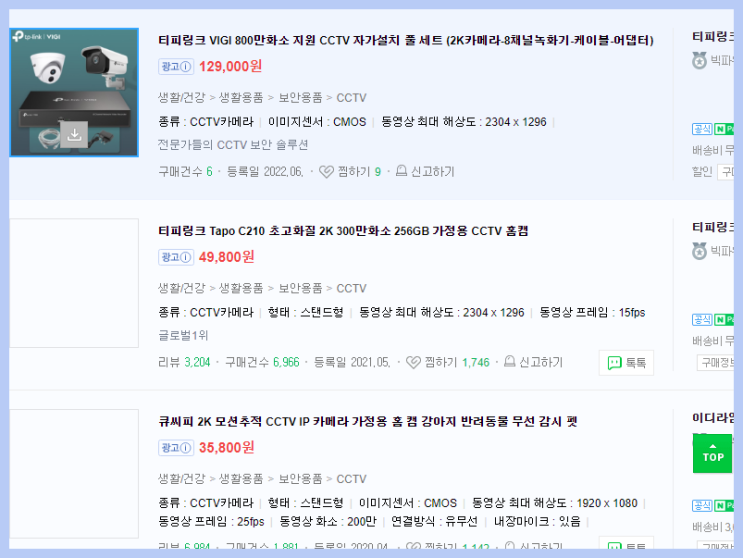Click 이미지센서 : CMOS spec in VIGI row
Viewport: 743px width, 558px height.
tap(317, 122)
